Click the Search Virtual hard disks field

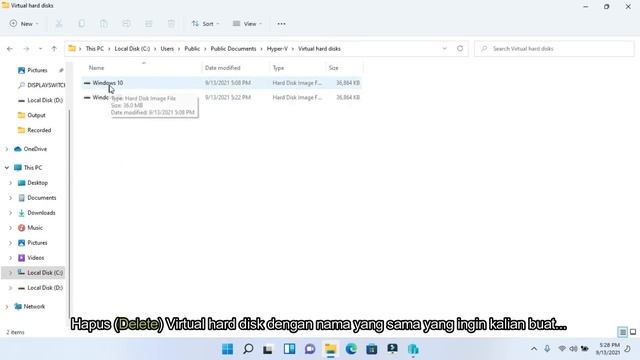554,49
